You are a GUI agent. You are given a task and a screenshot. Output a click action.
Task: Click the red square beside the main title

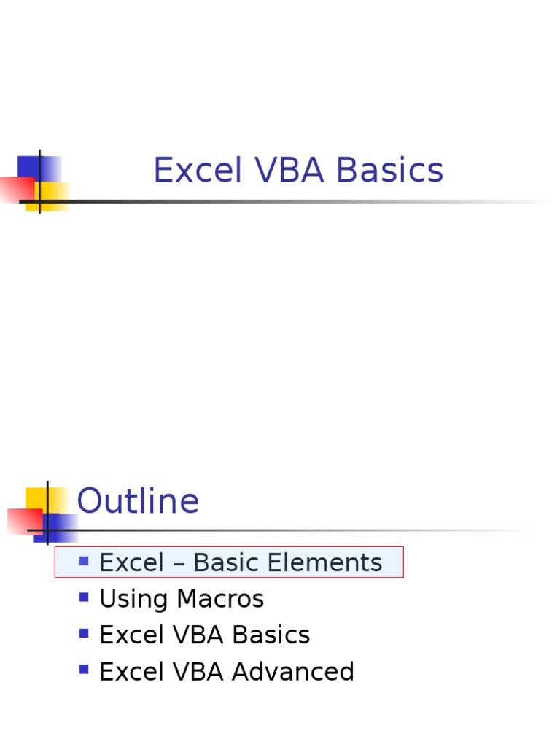13,188
